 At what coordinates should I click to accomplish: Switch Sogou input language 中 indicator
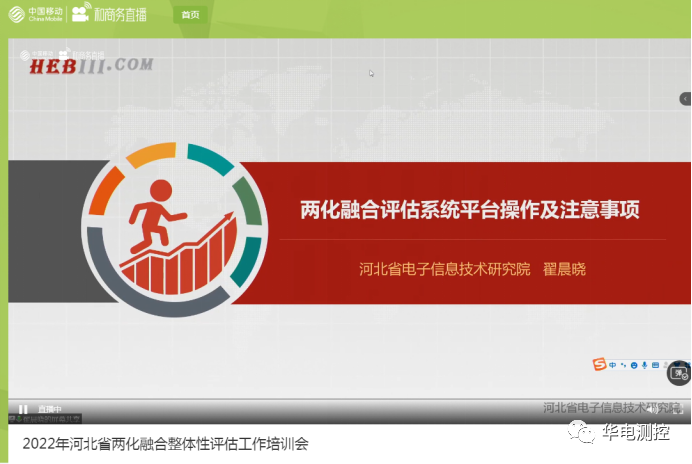pyautogui.click(x=612, y=365)
